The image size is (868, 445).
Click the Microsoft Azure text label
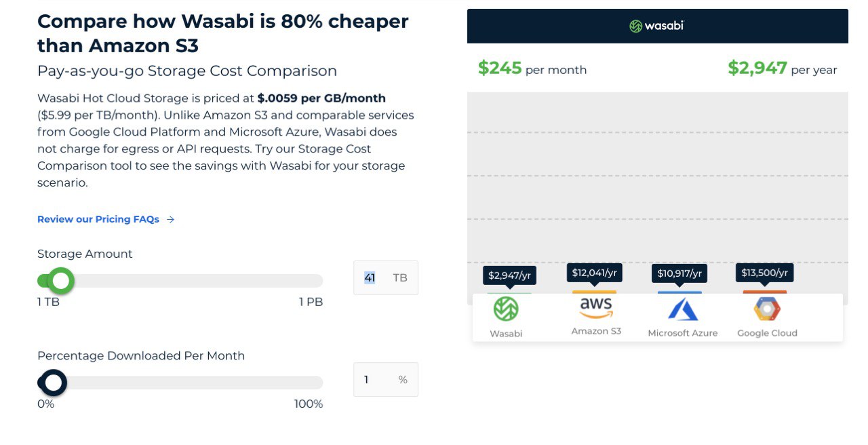[x=683, y=333]
